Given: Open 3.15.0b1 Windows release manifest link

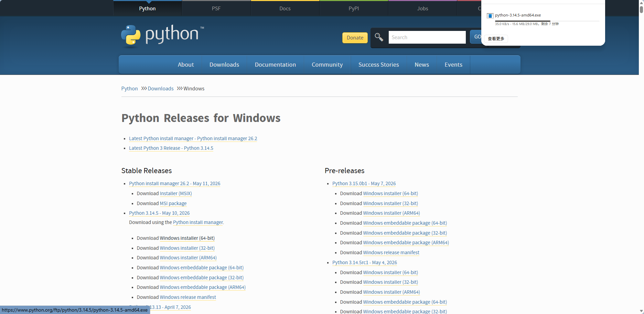Looking at the screenshot, I should pyautogui.click(x=391, y=253).
